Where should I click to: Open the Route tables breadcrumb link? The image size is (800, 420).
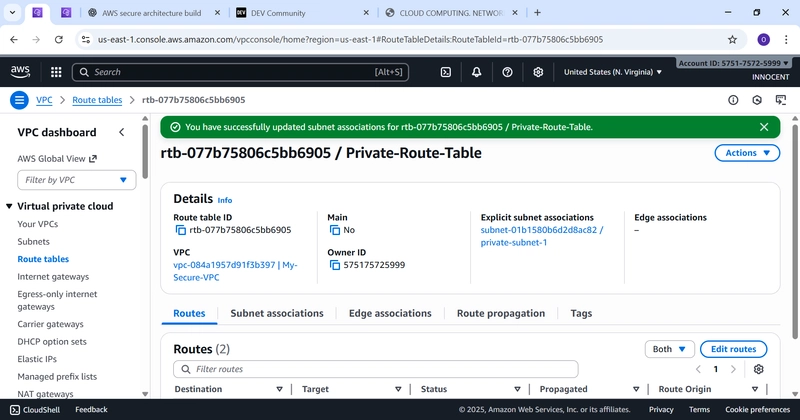(x=97, y=100)
